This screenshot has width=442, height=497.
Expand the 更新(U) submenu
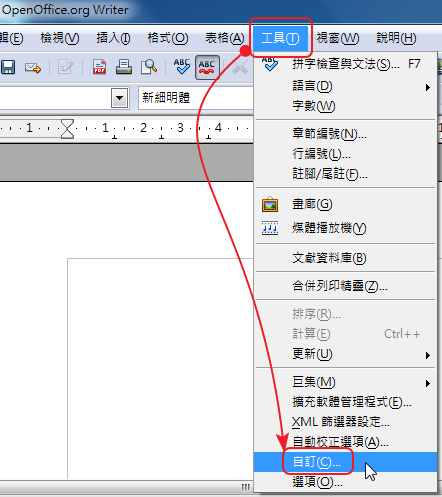point(346,354)
